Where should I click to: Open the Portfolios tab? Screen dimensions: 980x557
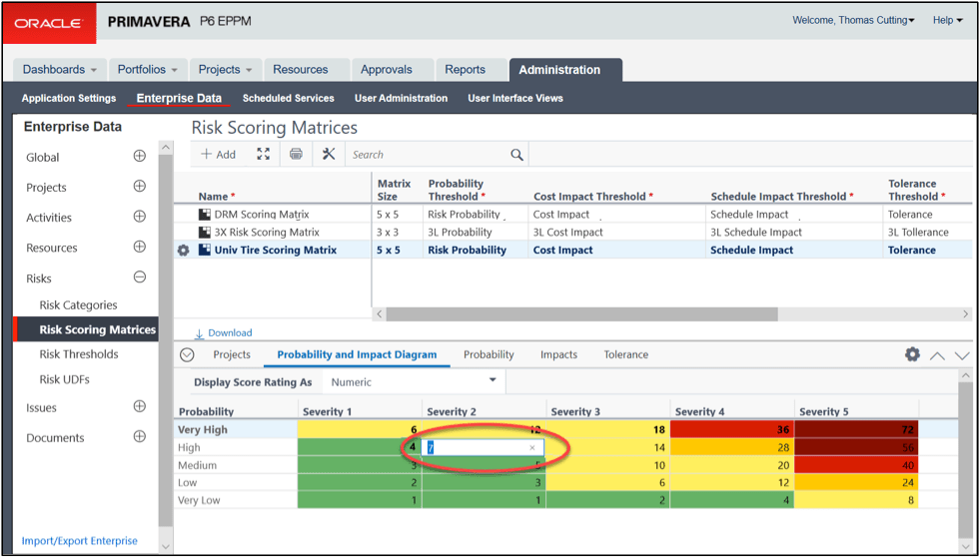pyautogui.click(x=148, y=69)
